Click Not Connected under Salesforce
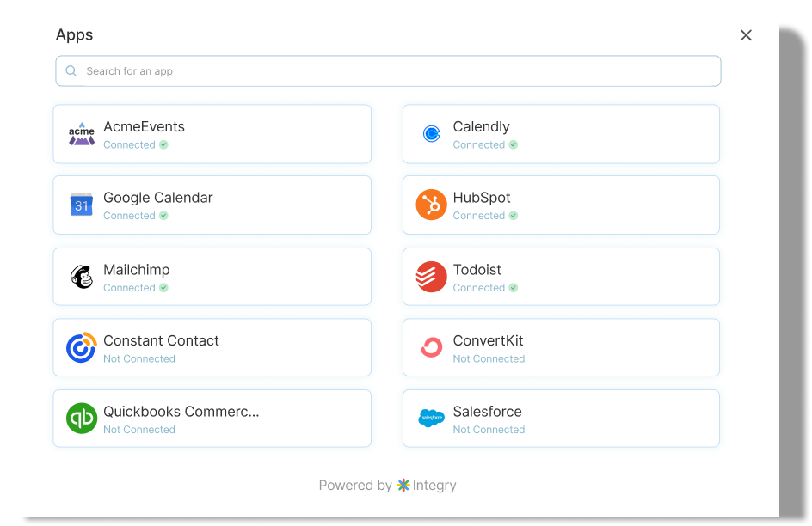 tap(489, 429)
